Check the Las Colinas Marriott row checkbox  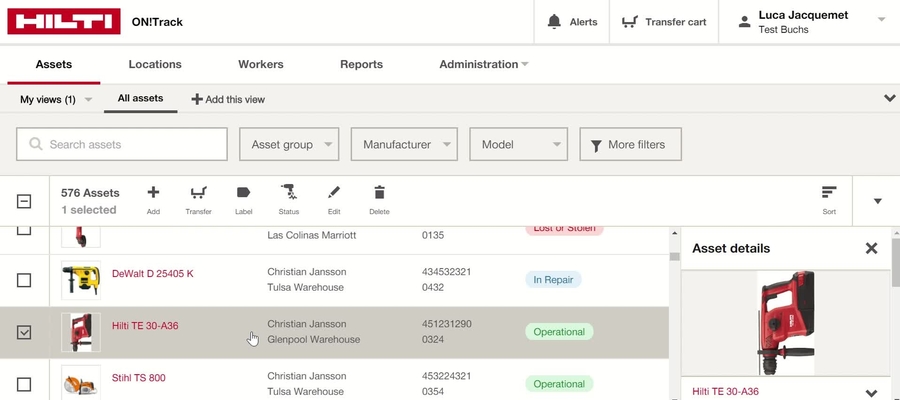pyautogui.click(x=24, y=230)
